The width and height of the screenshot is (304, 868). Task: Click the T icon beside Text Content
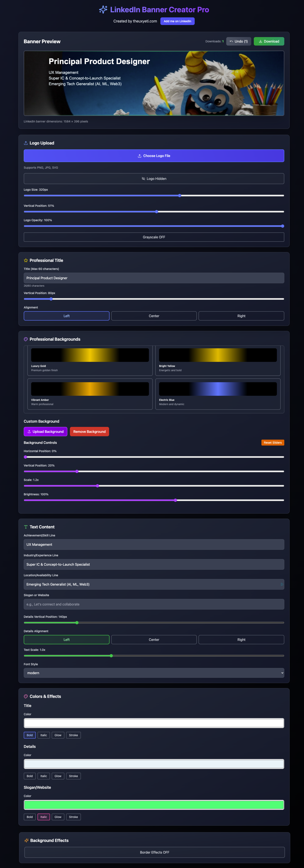(26, 527)
